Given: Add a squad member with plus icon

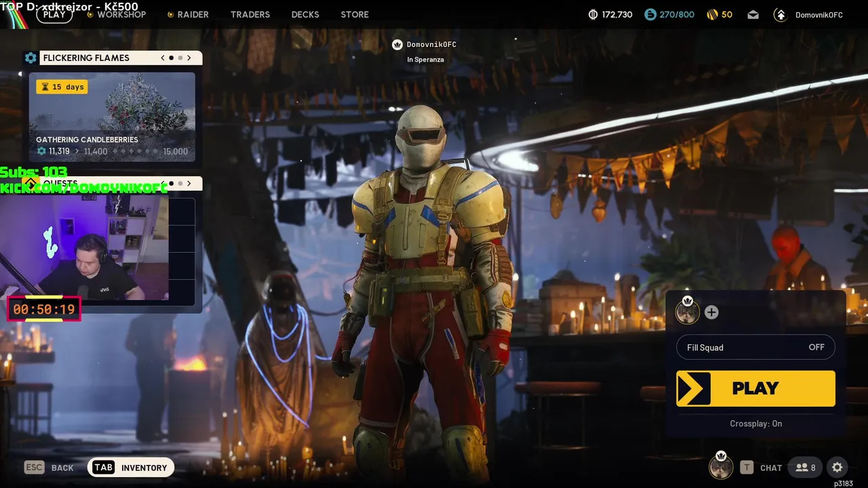Looking at the screenshot, I should click(711, 312).
